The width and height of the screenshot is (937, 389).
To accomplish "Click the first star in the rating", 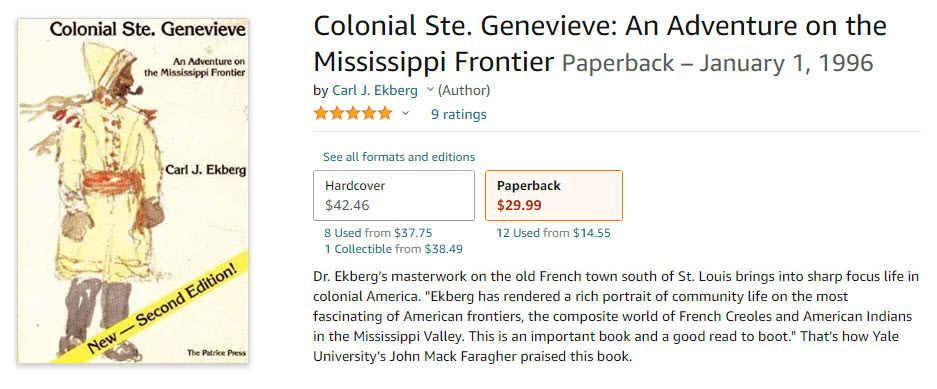I will [x=321, y=113].
